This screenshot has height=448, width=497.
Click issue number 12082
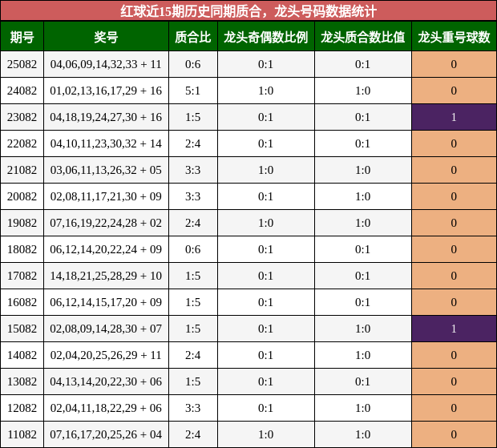pos(22,408)
